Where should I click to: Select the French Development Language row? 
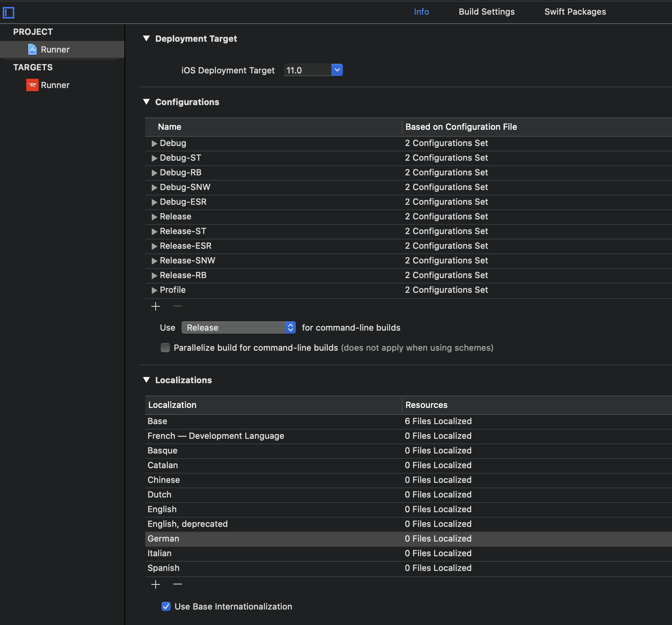[x=409, y=436]
